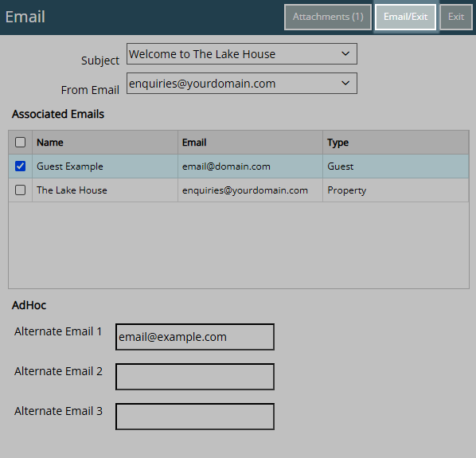Check The Lake House row checkbox
This screenshot has width=476, height=458.
[21, 190]
